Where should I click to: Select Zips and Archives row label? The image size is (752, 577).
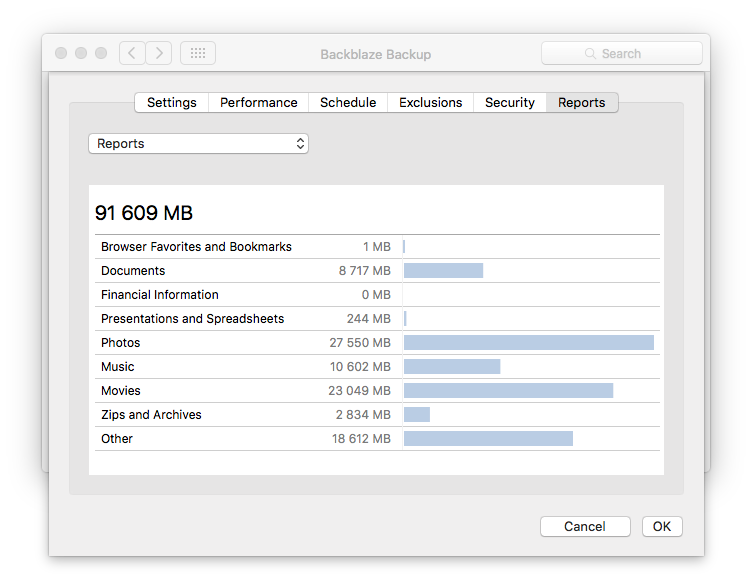[151, 414]
